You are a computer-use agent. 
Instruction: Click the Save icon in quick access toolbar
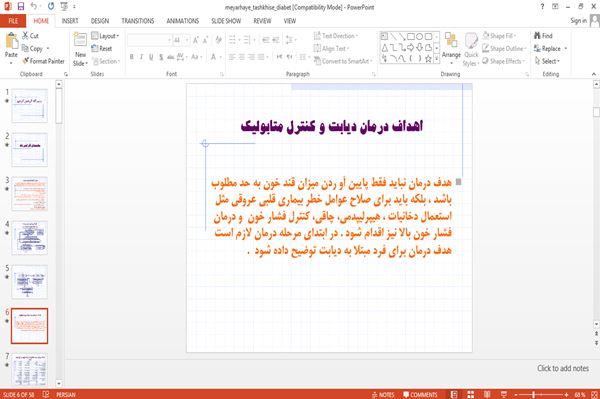click(x=21, y=7)
